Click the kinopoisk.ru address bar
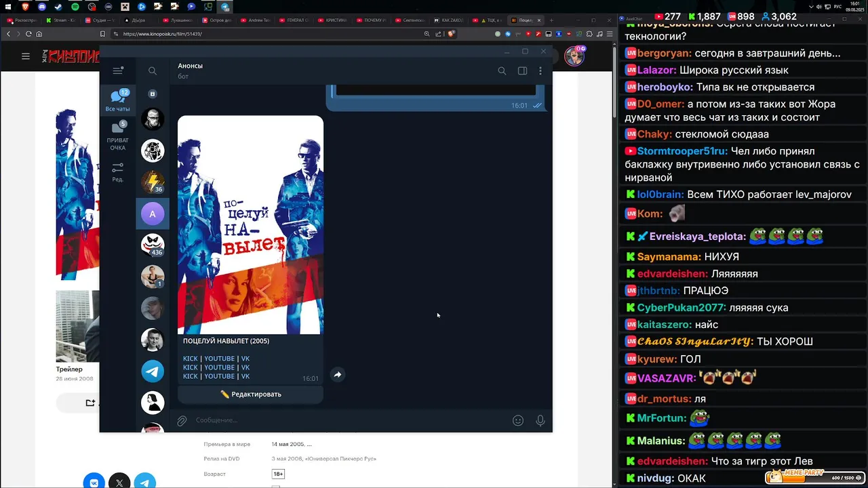Viewport: 868px width, 488px height. 271,34
